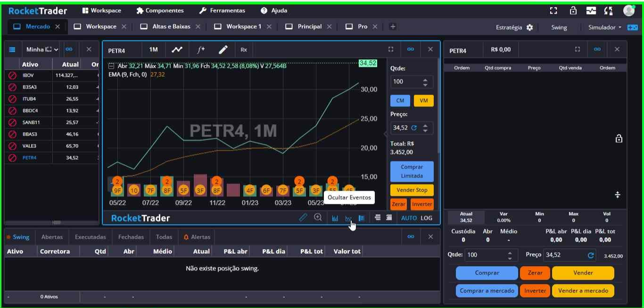Click the Ocultar Eventos icon below chart
Image resolution: width=644 pixels, height=308 pixels.
pos(348,218)
